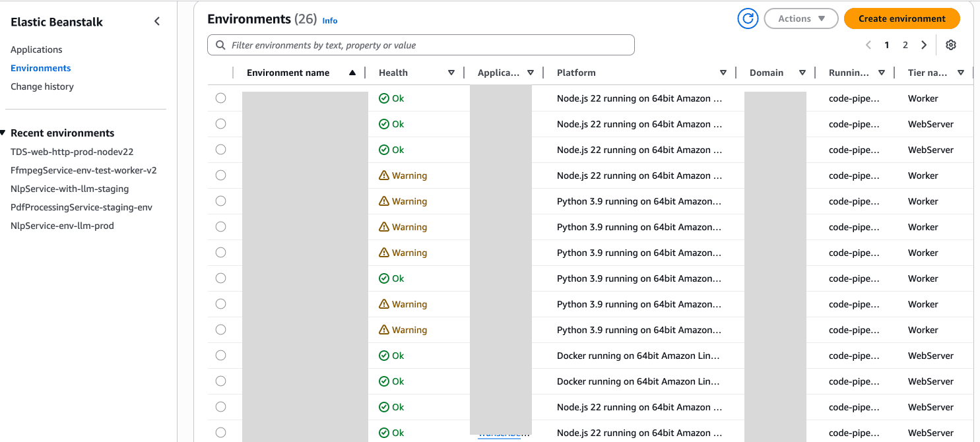The image size is (980, 442).
Task: Open the Actions dropdown
Action: click(800, 18)
